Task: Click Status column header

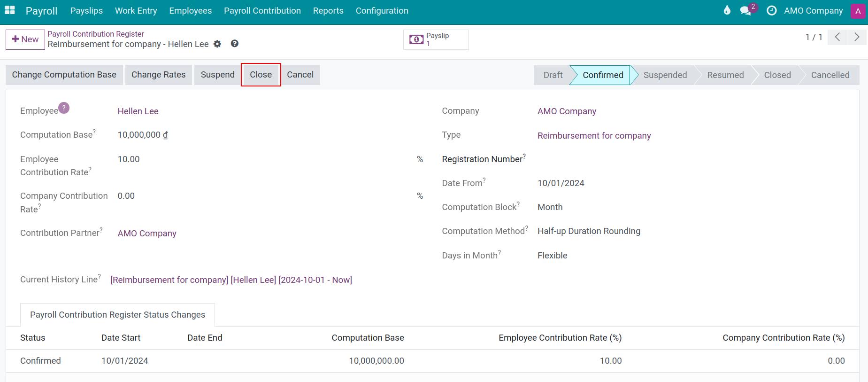Action: coord(33,338)
